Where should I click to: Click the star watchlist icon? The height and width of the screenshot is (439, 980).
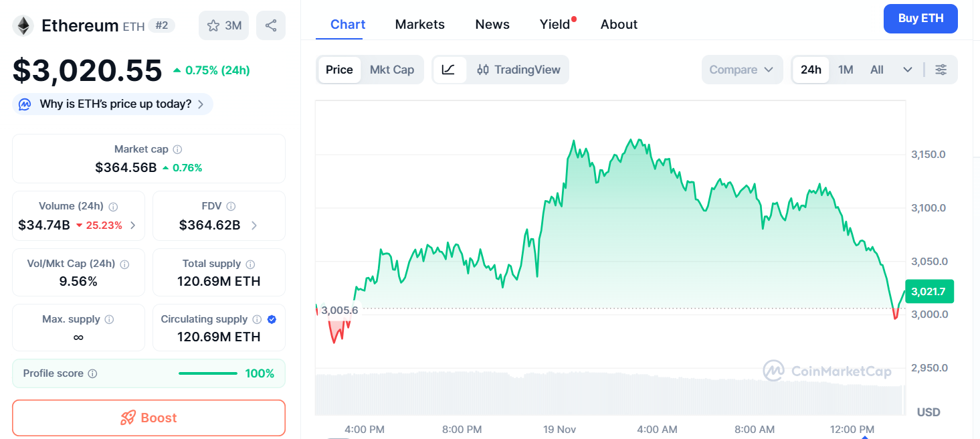[213, 25]
